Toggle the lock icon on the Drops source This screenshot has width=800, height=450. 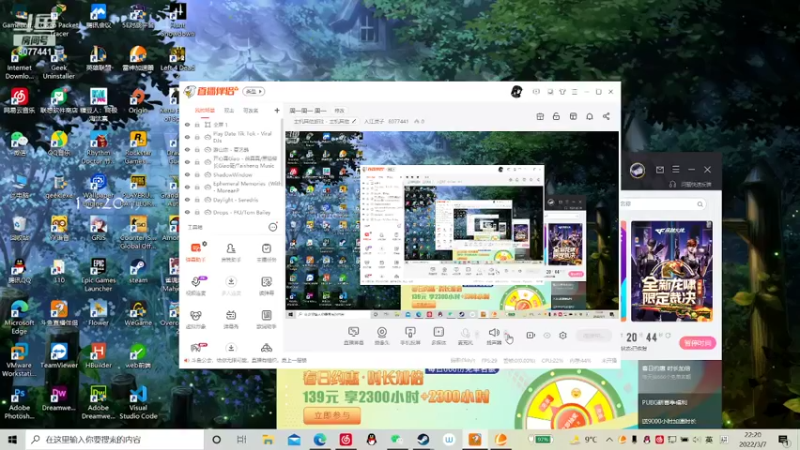(x=197, y=212)
